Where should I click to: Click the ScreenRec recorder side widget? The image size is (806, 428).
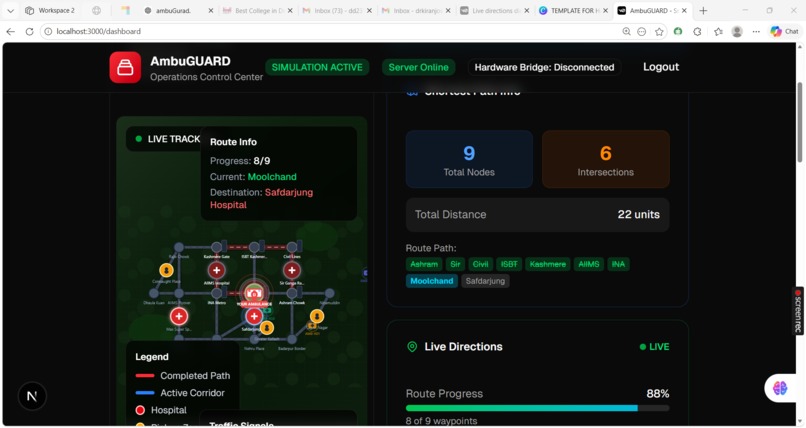[798, 311]
